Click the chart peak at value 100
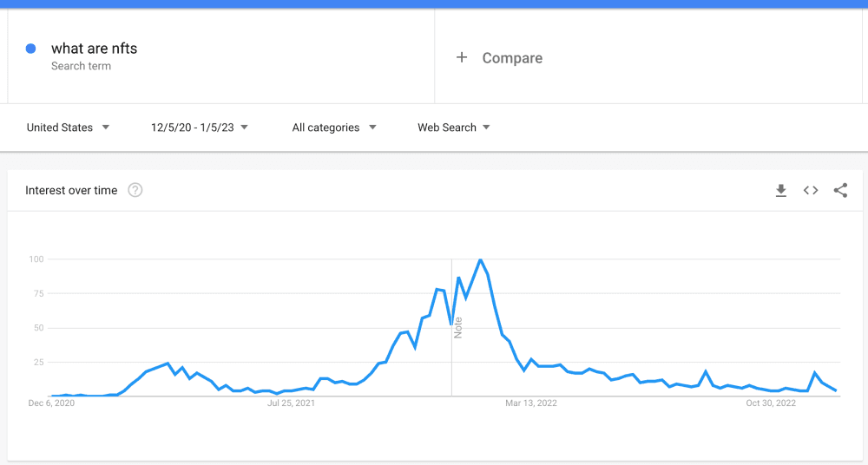Screen dimensions: 868x465 tap(480, 259)
